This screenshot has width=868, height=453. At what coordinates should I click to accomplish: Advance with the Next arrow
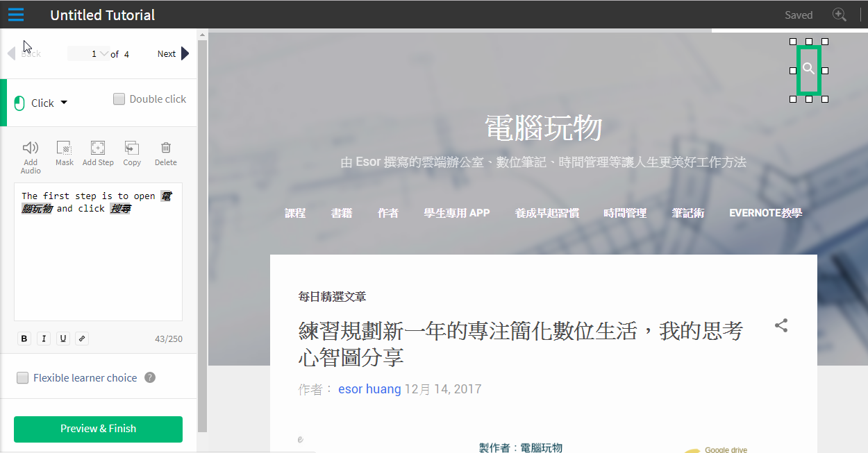[185, 53]
